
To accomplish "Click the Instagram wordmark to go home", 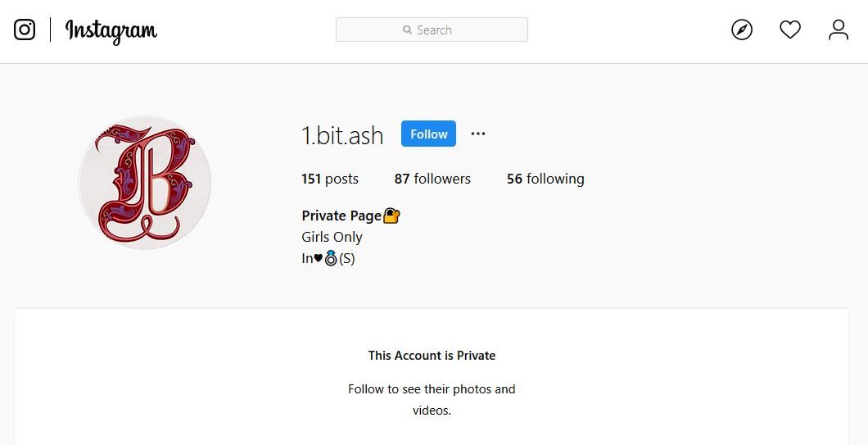I will (111, 31).
